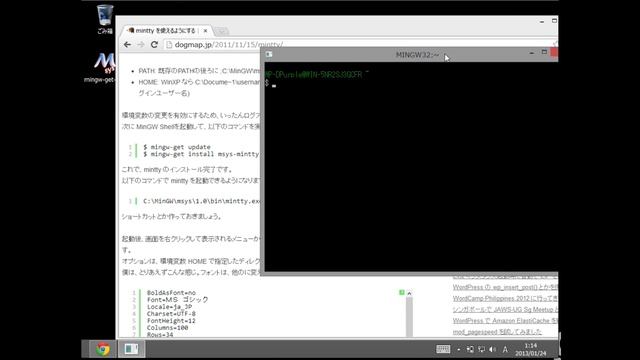The height and width of the screenshot is (360, 640).
Task: Click the 'Charset=UTF-8' config line
Action: 171,314
